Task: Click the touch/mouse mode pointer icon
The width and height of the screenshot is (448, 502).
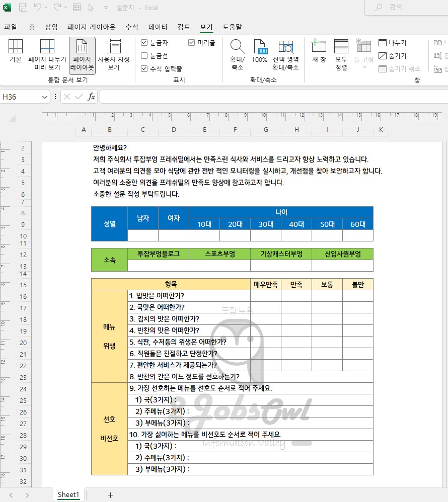Action: [x=91, y=8]
